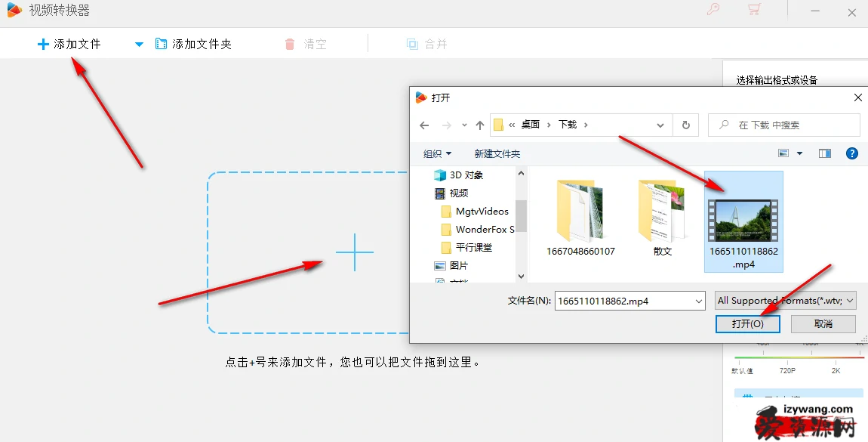Select the MgtvVideos folder in tree
The image size is (868, 442).
tap(482, 211)
